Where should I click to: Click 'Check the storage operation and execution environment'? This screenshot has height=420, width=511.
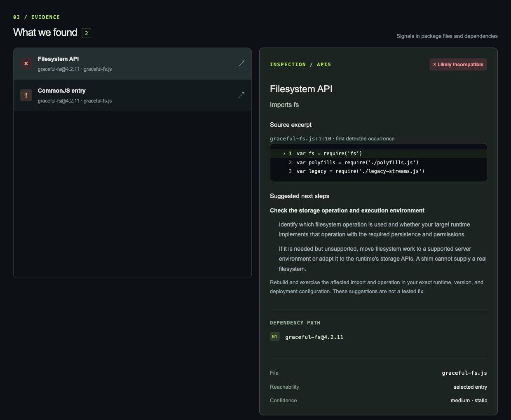[x=347, y=210]
